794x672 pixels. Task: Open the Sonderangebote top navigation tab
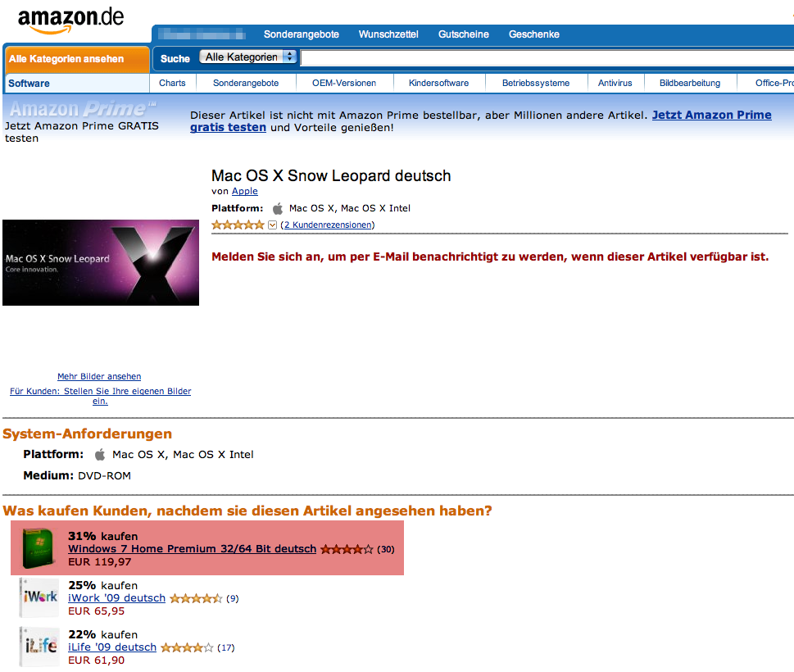302,34
